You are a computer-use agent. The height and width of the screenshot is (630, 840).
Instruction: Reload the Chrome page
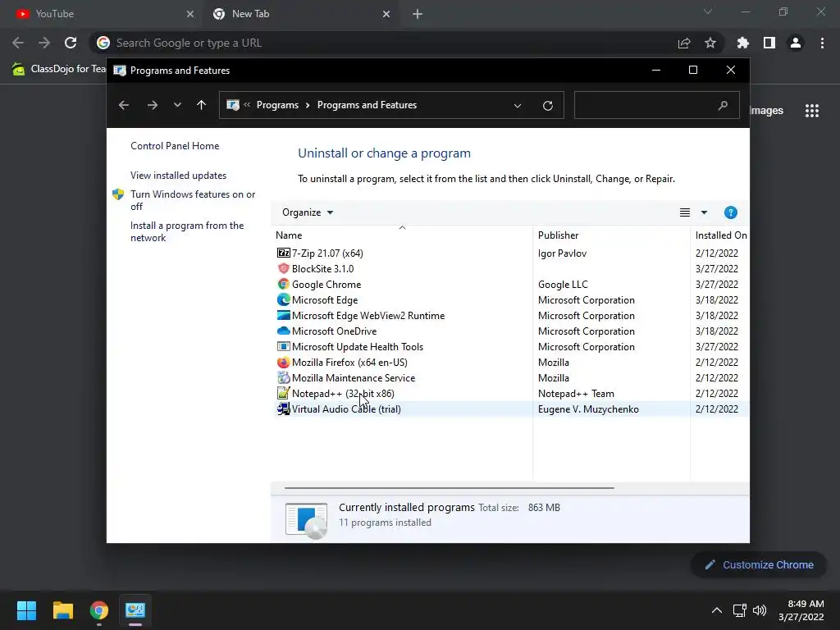tap(71, 43)
